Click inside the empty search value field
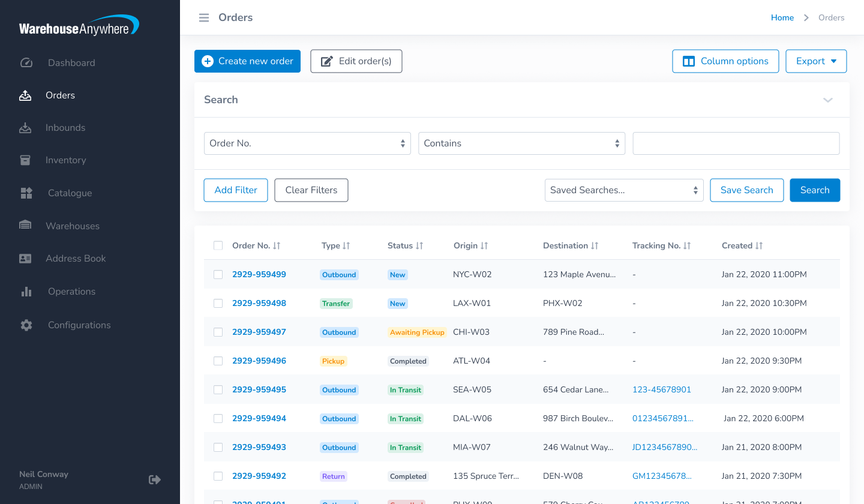Image resolution: width=864 pixels, height=504 pixels. 736,143
